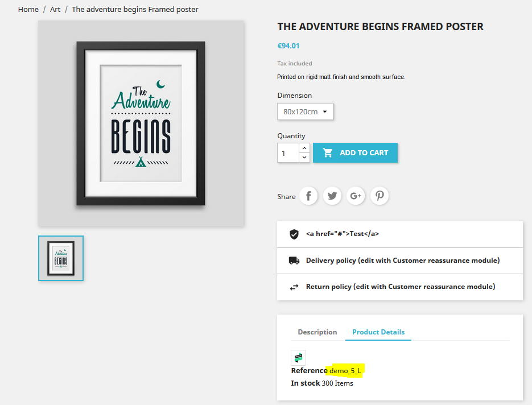Share product on Twitter

(332, 196)
